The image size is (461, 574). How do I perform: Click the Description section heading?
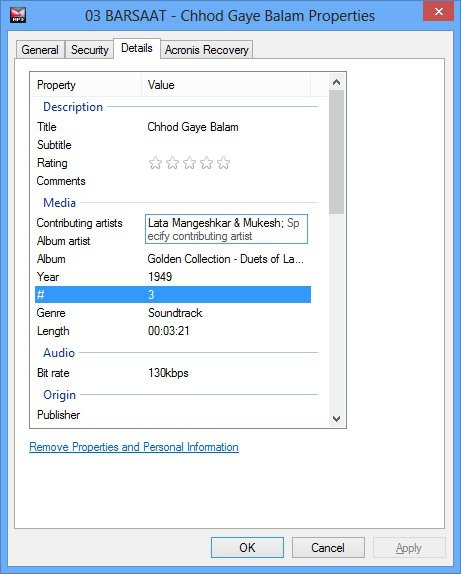(x=73, y=107)
